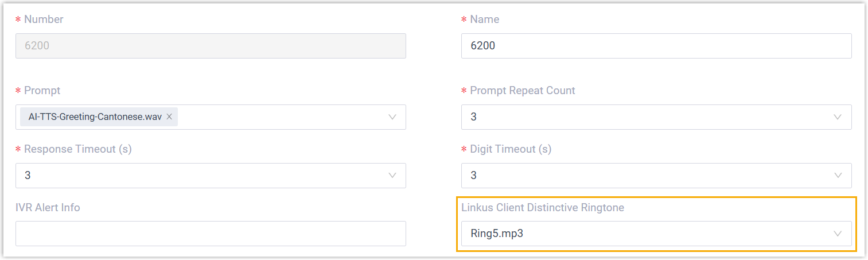
Task: Focus the empty IVR Alert Info field
Action: coord(210,234)
